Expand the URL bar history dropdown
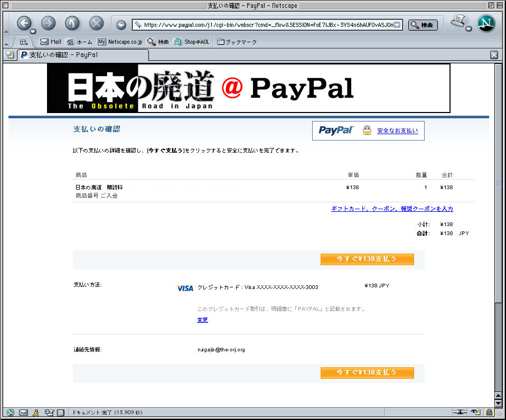The height and width of the screenshot is (420, 506). tap(398, 25)
